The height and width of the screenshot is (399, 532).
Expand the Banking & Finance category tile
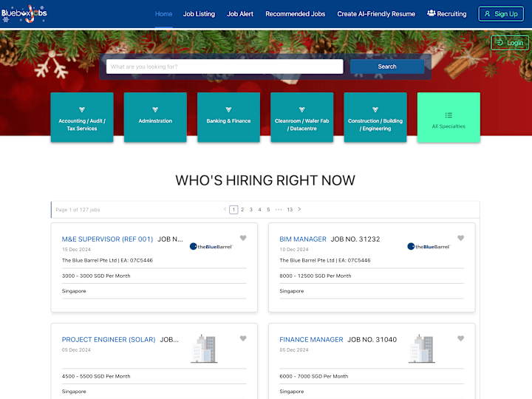click(228, 117)
